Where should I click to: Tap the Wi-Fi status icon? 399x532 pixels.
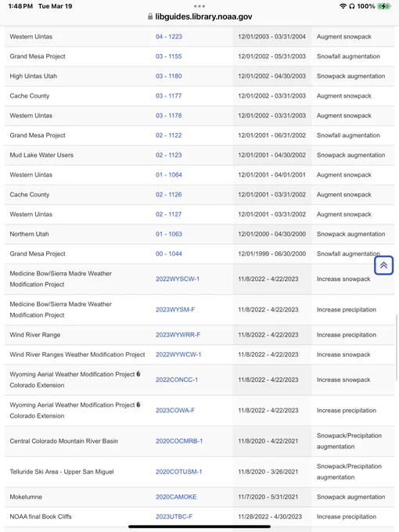click(343, 6)
